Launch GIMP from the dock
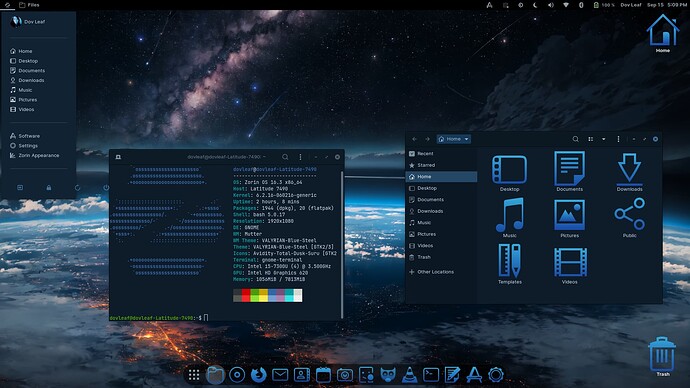690x388 pixels. pyautogui.click(x=388, y=375)
